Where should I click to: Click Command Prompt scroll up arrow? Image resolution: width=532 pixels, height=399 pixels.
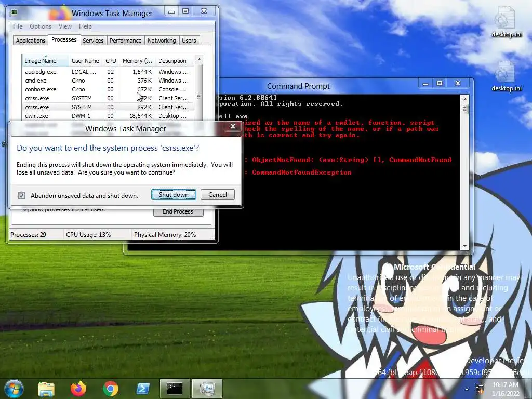click(x=465, y=99)
